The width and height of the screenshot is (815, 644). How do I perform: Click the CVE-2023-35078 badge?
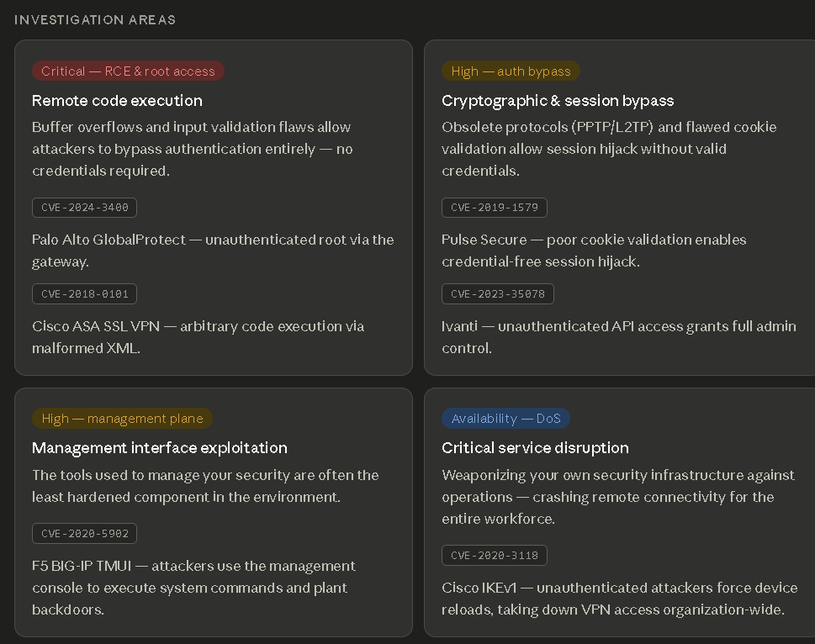click(497, 294)
